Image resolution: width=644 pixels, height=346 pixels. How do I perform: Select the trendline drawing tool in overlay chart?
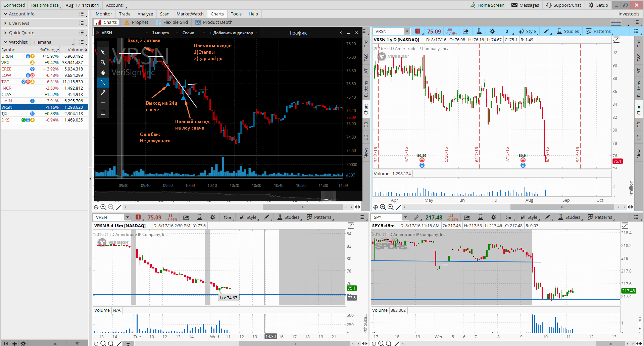103,83
